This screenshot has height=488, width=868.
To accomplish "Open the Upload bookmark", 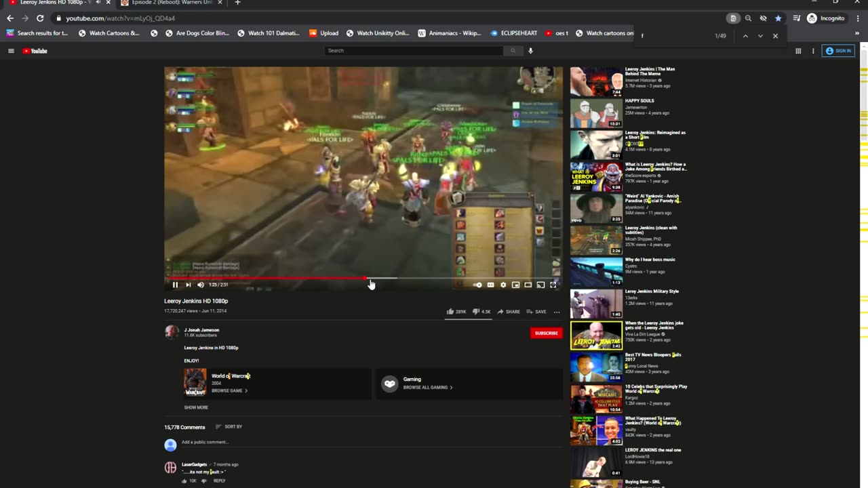I will coord(324,33).
